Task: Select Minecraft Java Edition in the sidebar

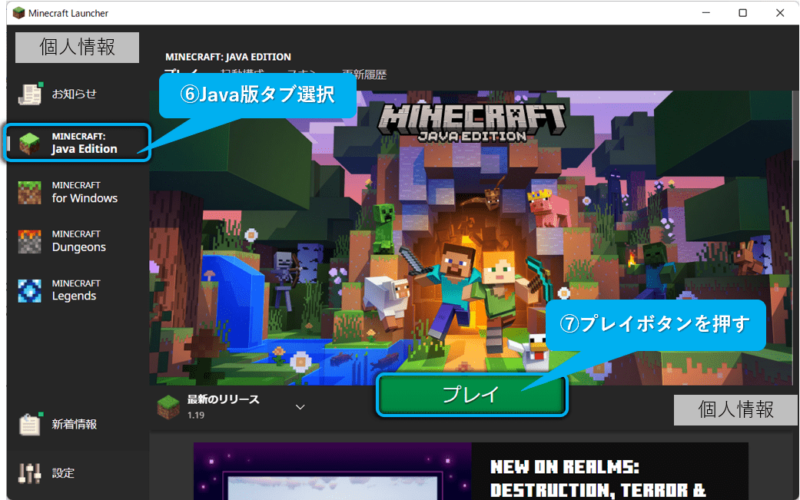Action: [x=78, y=143]
